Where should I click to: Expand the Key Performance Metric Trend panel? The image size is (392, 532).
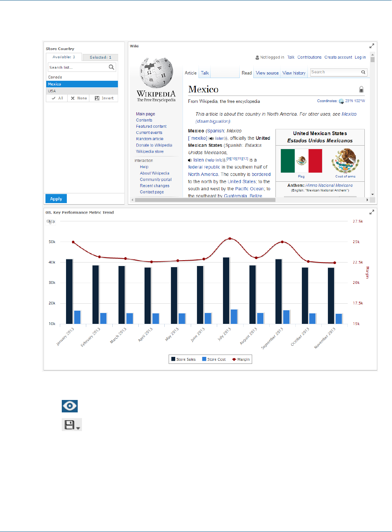coord(372,212)
